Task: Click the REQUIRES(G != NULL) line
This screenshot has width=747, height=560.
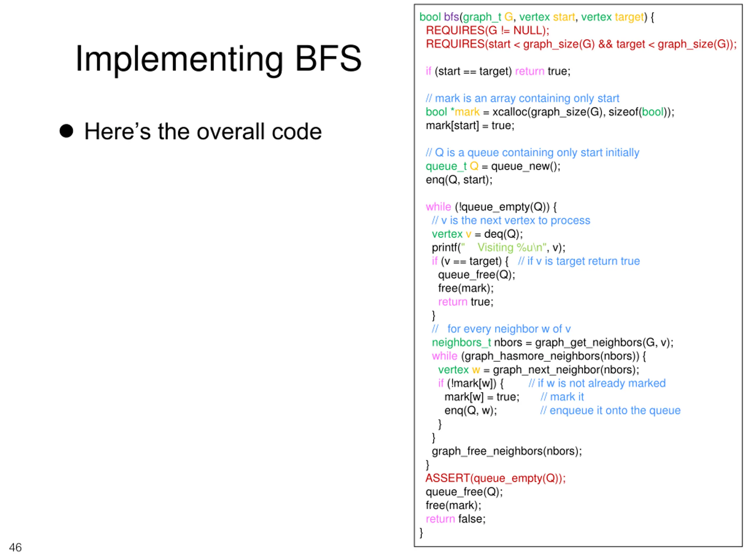Action: (x=488, y=31)
